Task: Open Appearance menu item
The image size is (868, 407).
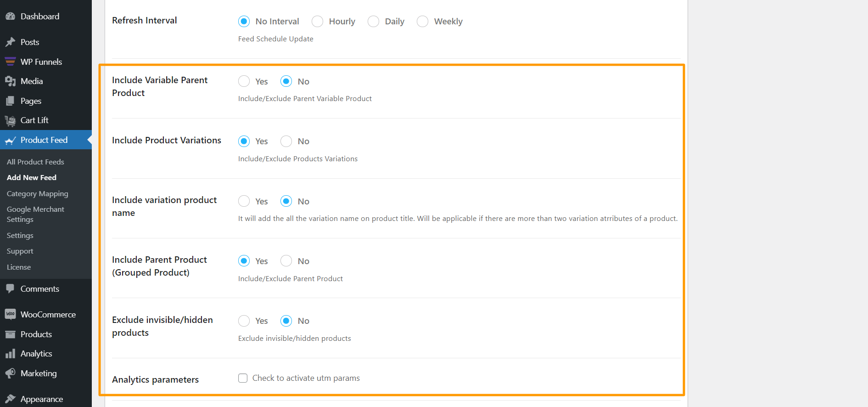Action: (x=46, y=399)
